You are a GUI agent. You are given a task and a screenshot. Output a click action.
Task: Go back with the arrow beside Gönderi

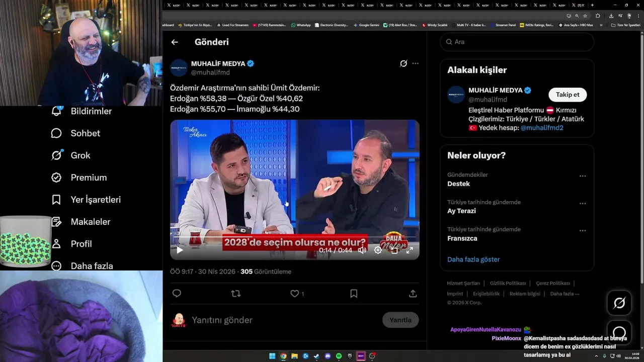coord(175,42)
